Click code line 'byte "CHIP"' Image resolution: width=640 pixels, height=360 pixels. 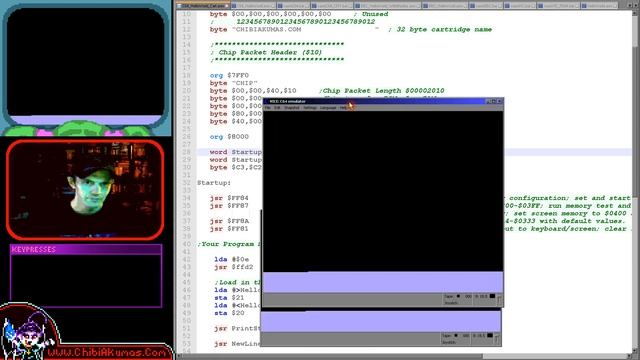point(233,83)
